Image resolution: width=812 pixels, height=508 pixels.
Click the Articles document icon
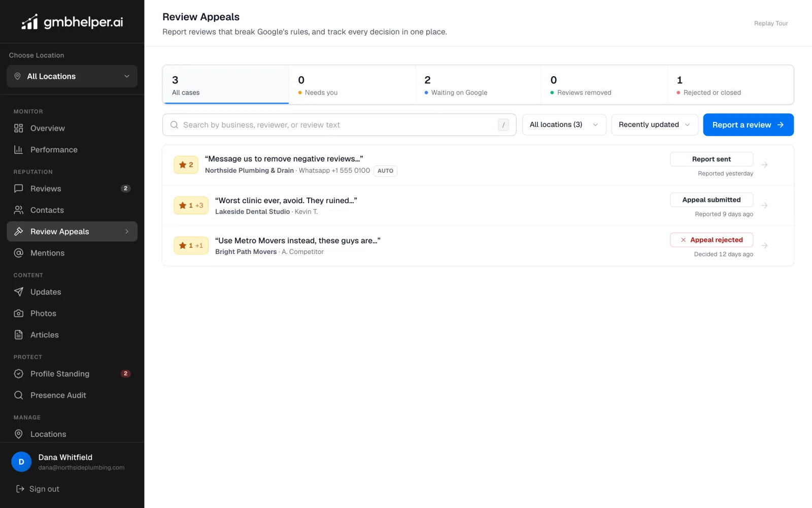19,335
